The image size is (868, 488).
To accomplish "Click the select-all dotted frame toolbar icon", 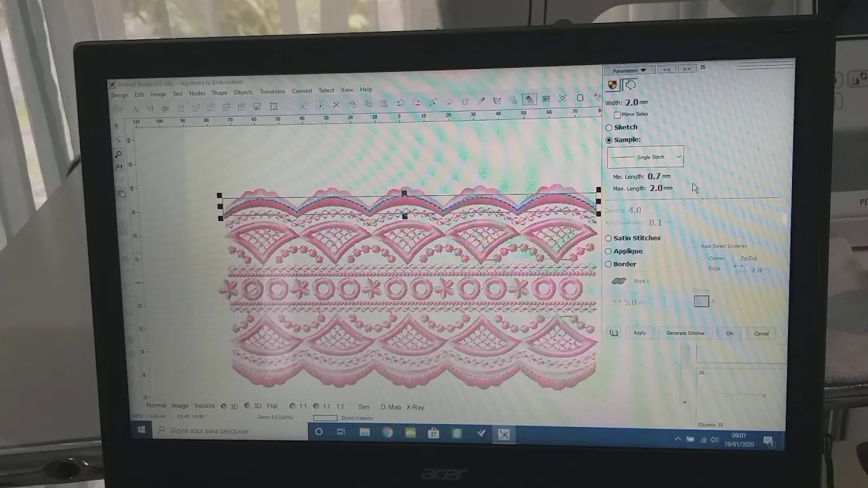I will click(273, 106).
